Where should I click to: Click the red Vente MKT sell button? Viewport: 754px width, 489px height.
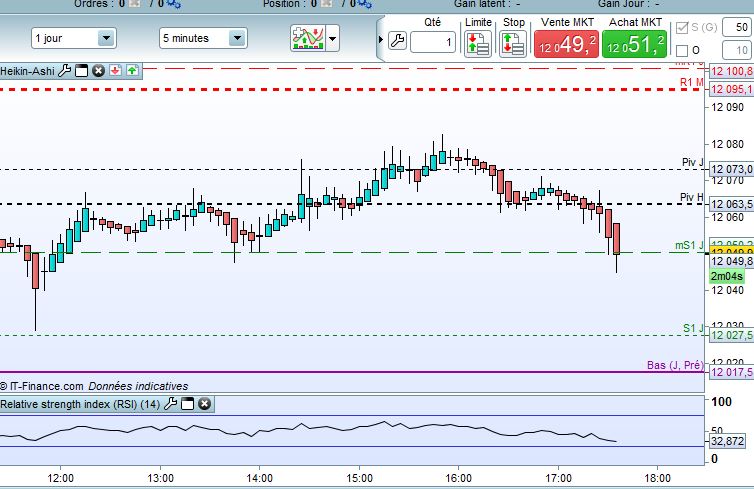point(566,44)
